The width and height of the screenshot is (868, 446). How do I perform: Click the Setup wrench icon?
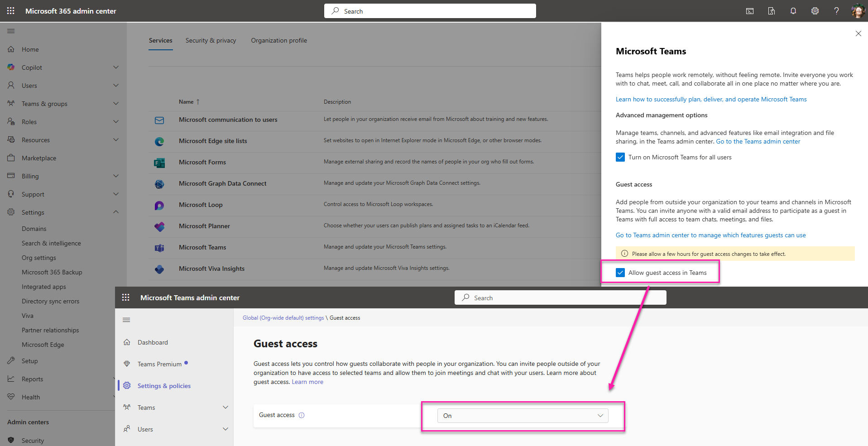click(11, 360)
